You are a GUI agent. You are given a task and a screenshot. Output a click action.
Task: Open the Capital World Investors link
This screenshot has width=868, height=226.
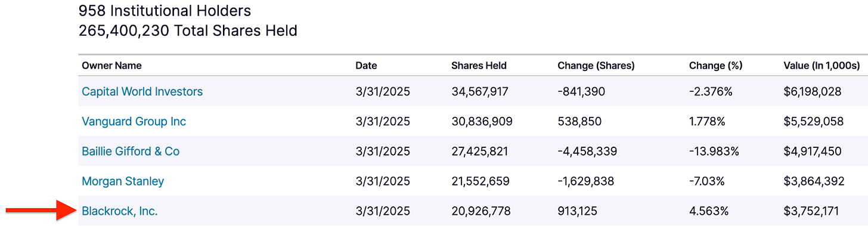(142, 91)
